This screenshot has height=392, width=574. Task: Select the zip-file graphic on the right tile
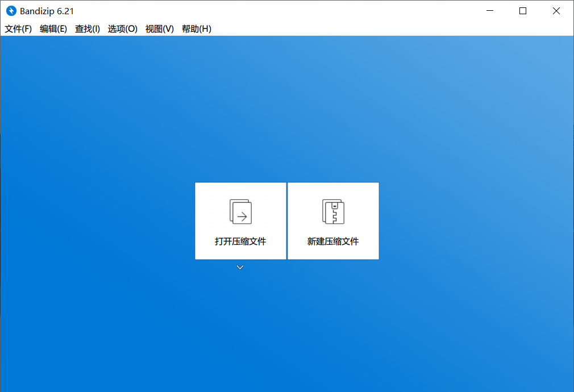pyautogui.click(x=333, y=211)
